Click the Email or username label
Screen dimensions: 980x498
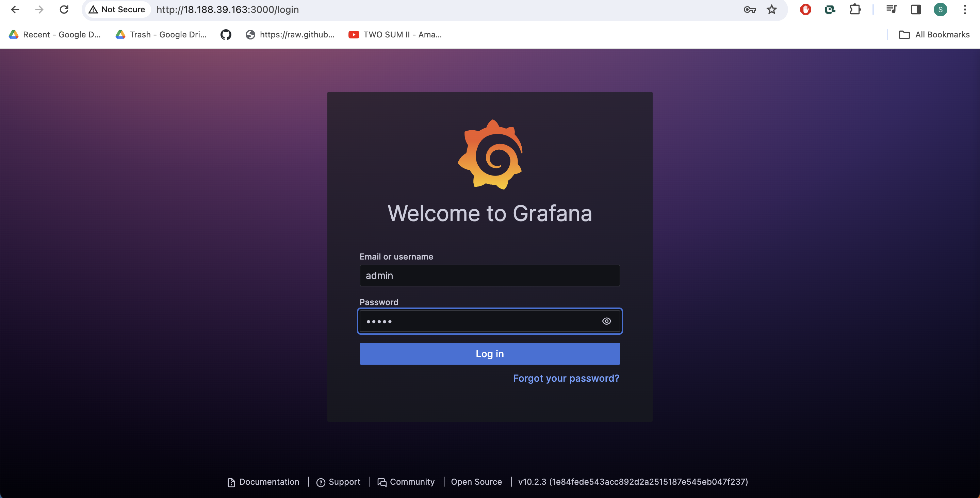pos(396,257)
